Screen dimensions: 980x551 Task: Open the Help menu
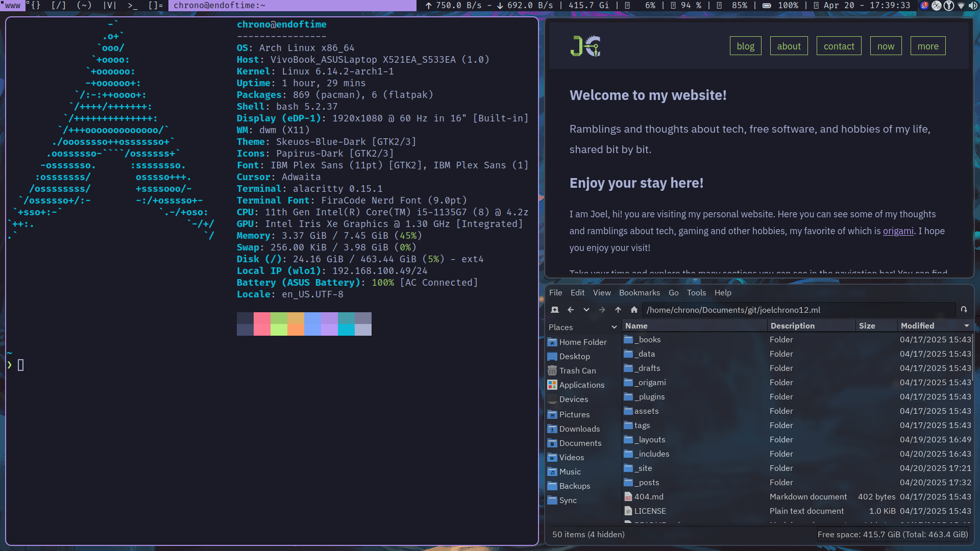723,292
